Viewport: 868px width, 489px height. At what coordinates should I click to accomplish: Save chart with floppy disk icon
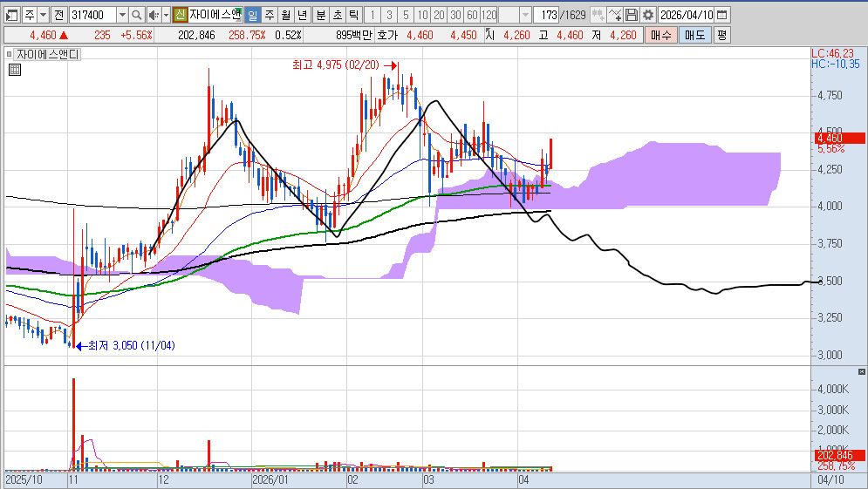click(x=632, y=15)
